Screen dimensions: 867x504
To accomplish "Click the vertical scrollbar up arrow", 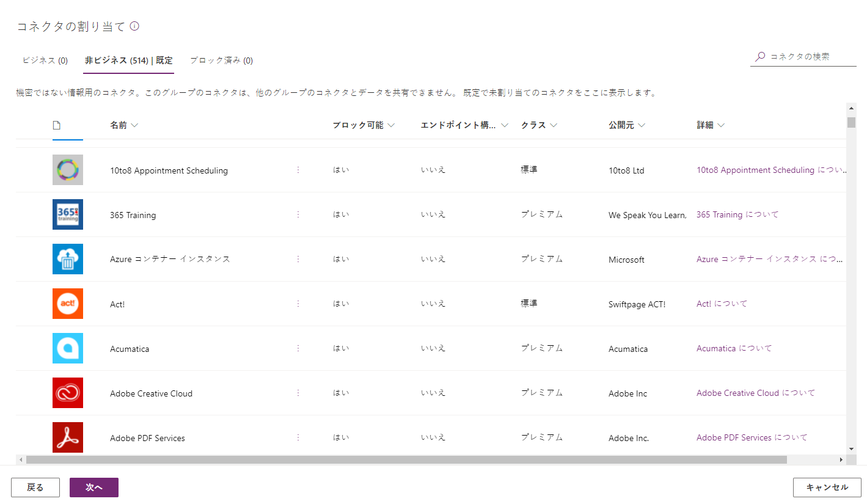I will [x=851, y=108].
